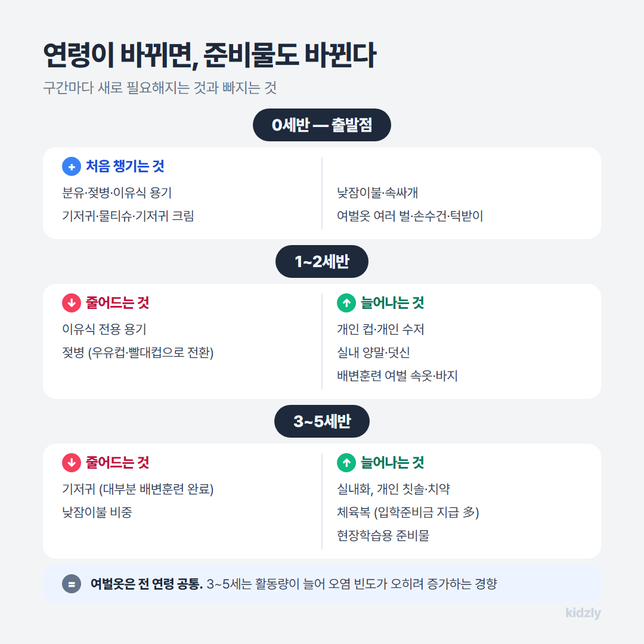Click the red down-arrow icon in the 1~2세반 card
644x644 pixels.
pos(72,303)
